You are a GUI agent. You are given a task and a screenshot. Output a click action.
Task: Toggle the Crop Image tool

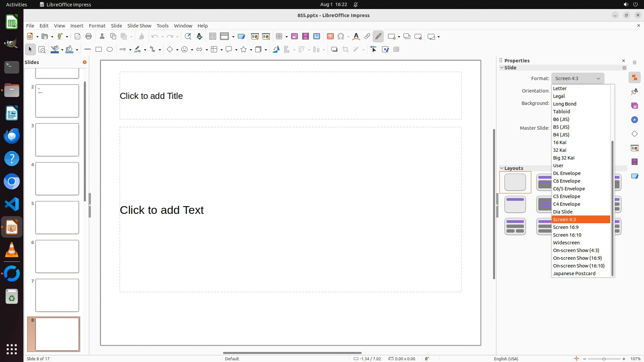click(x=345, y=50)
